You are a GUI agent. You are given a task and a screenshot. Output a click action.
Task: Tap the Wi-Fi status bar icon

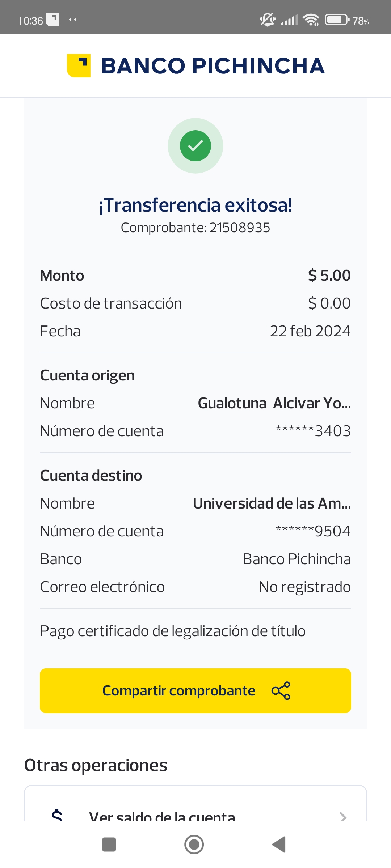[311, 20]
